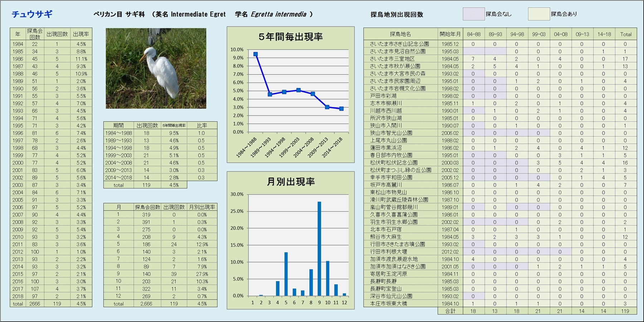
Task: Select the 戸田市彩湖 row name
Action: coord(383,96)
